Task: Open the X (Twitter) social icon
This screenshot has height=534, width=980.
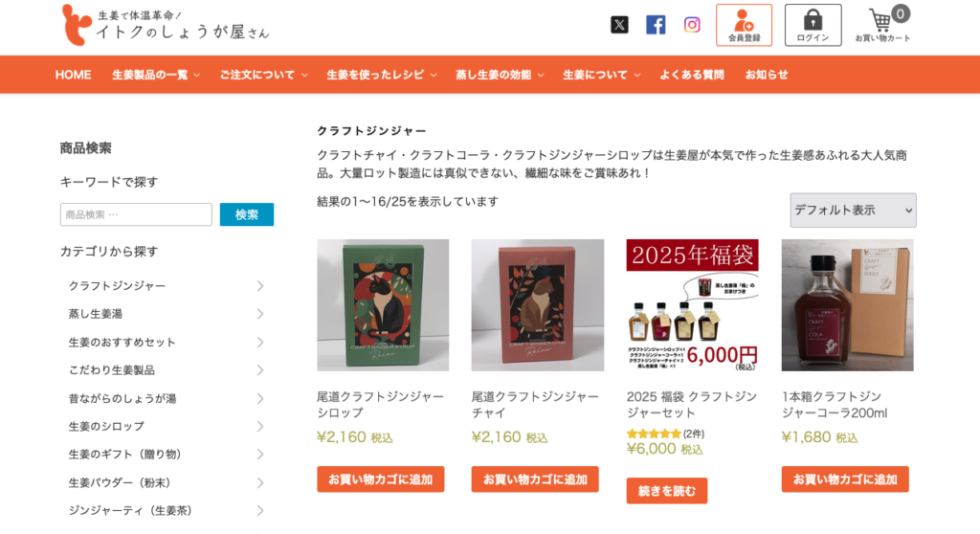Action: [x=619, y=25]
